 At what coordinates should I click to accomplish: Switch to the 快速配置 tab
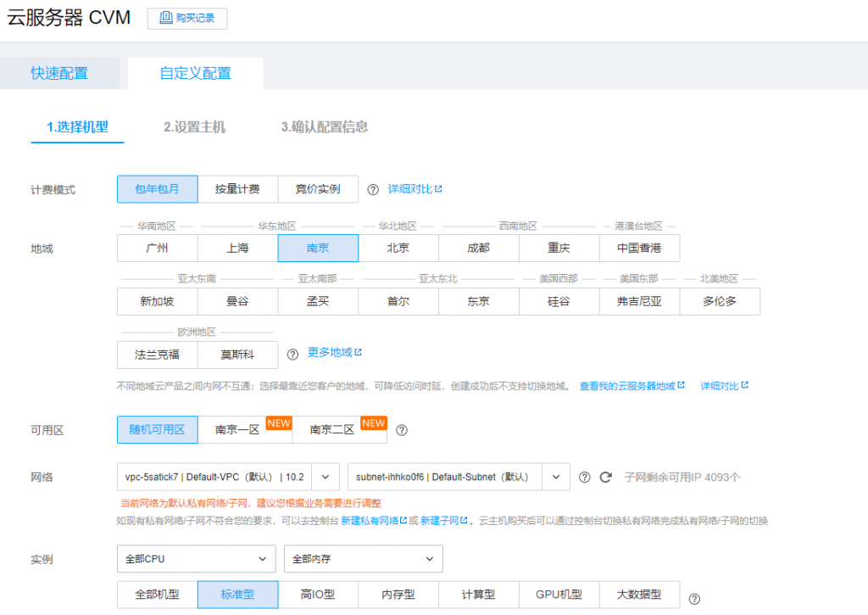pyautogui.click(x=60, y=73)
